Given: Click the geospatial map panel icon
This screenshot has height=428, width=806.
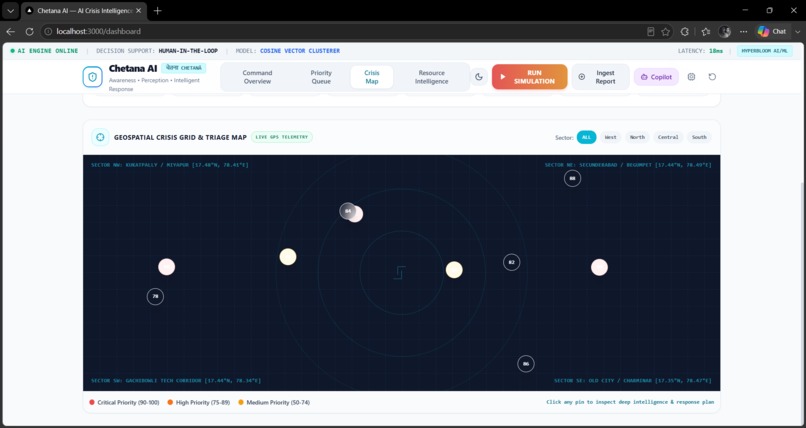Looking at the screenshot, I should coord(100,137).
